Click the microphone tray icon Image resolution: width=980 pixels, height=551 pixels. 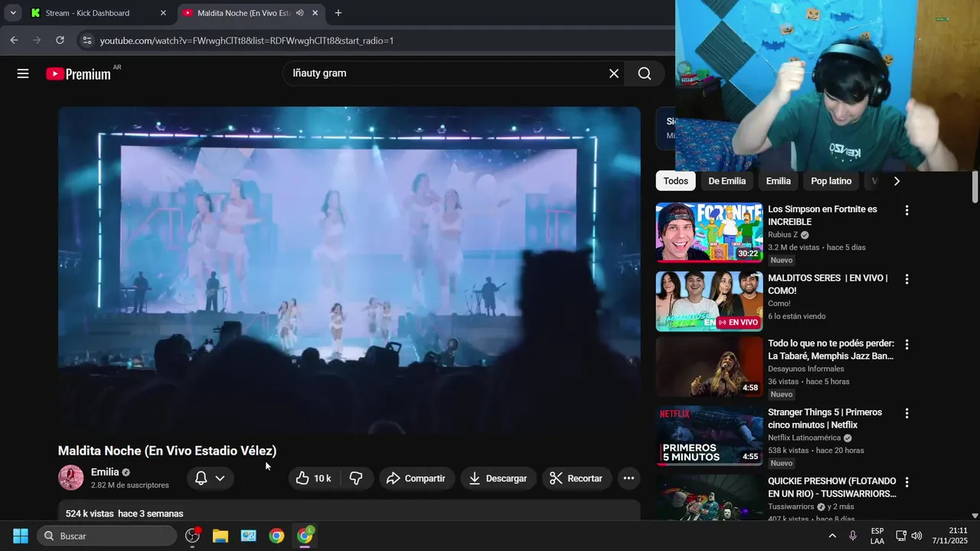click(853, 536)
